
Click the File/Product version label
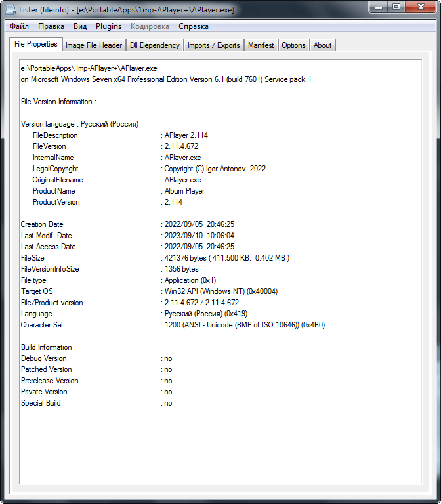coord(52,303)
